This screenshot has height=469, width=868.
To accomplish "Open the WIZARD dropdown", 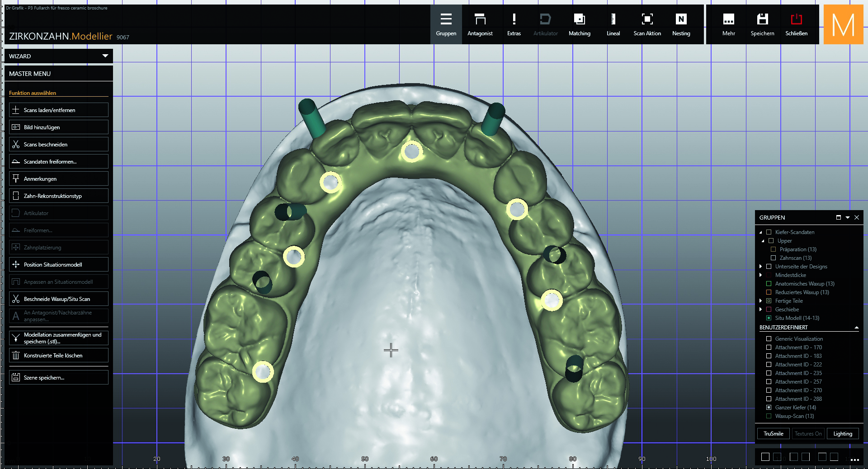I will [59, 56].
